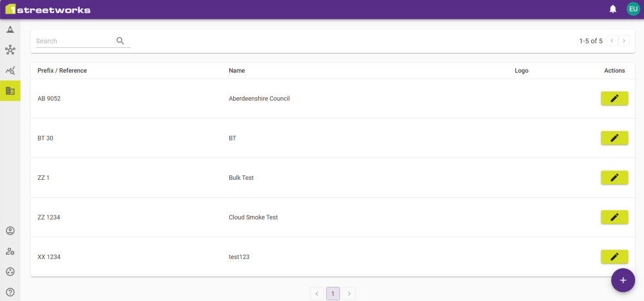Open the EU user avatar menu
Image resolution: width=644 pixels, height=301 pixels.
coord(633,9)
